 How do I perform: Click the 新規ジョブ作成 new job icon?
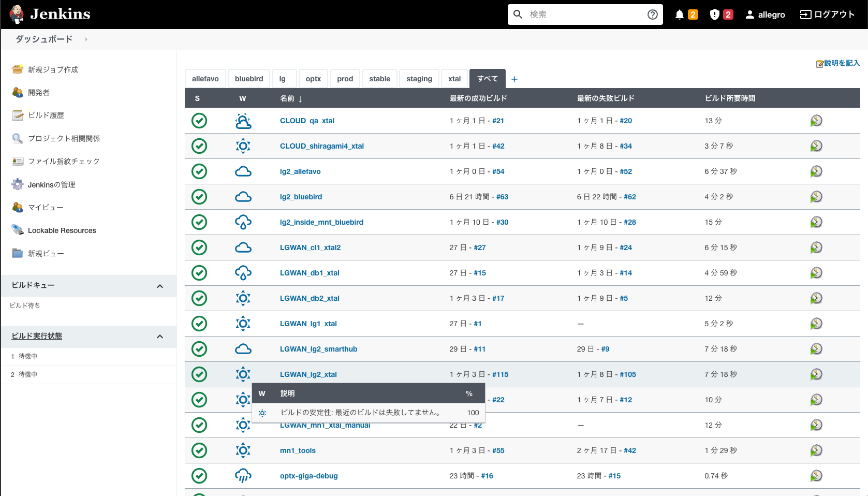[18, 69]
